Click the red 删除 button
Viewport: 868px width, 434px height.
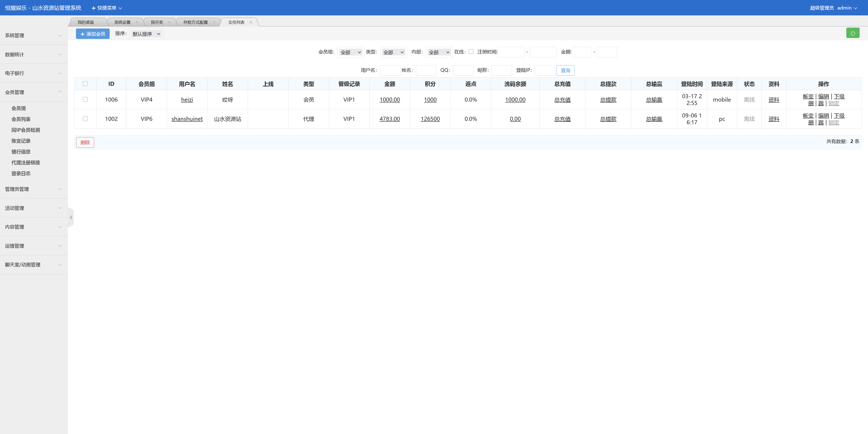[85, 142]
